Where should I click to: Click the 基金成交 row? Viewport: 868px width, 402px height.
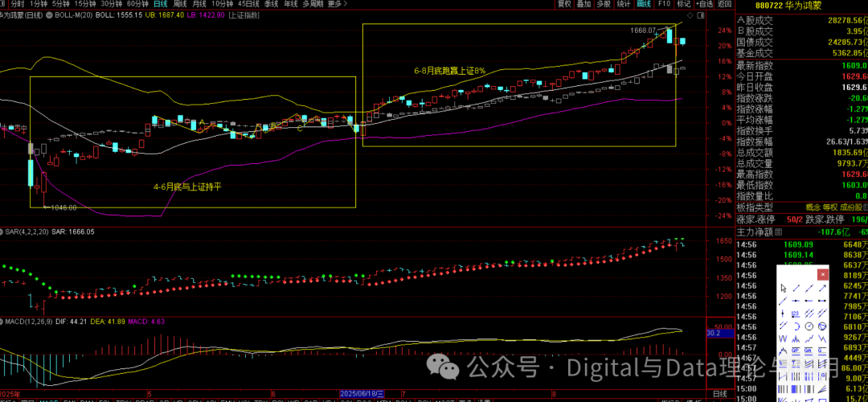coord(801,53)
